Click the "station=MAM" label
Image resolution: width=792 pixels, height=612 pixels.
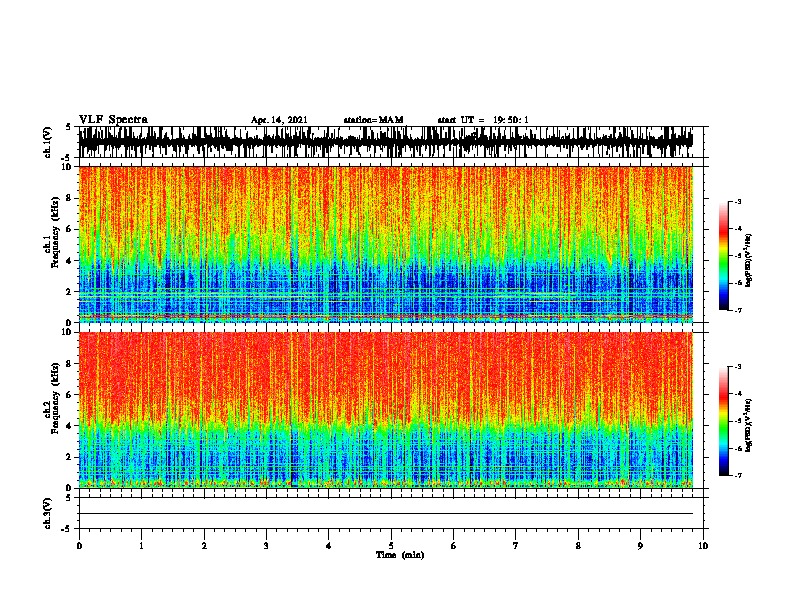coord(373,120)
